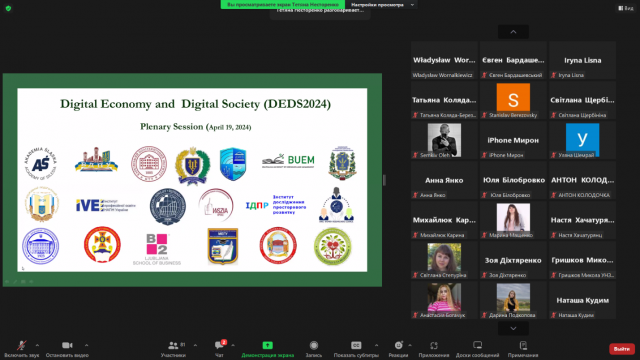
Task: Start recording with Запись icon
Action: point(313,346)
